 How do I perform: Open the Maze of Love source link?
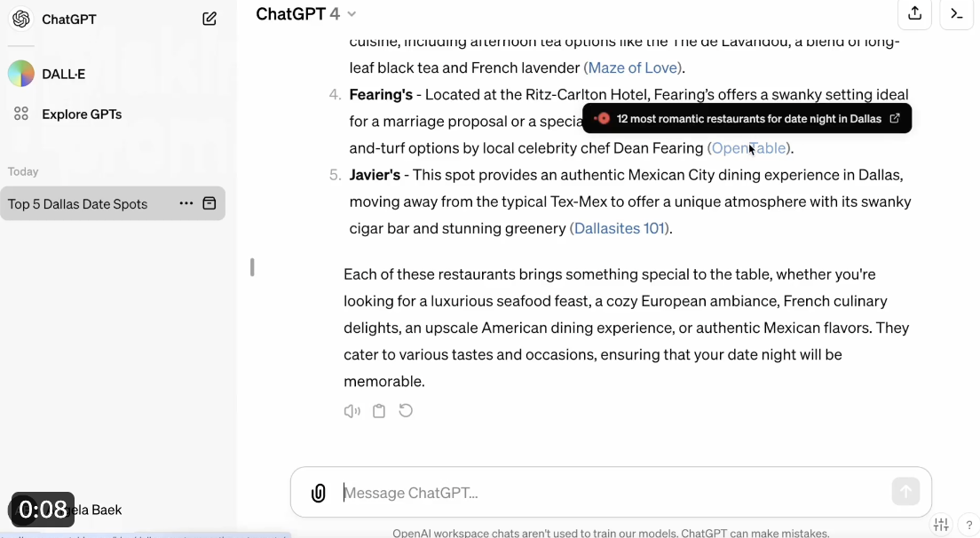pyautogui.click(x=633, y=67)
